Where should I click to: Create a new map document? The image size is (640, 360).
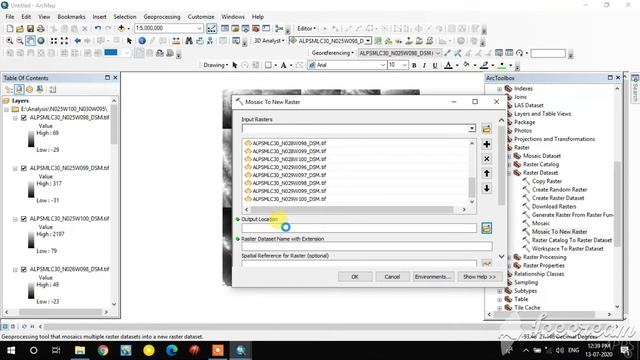[10, 29]
